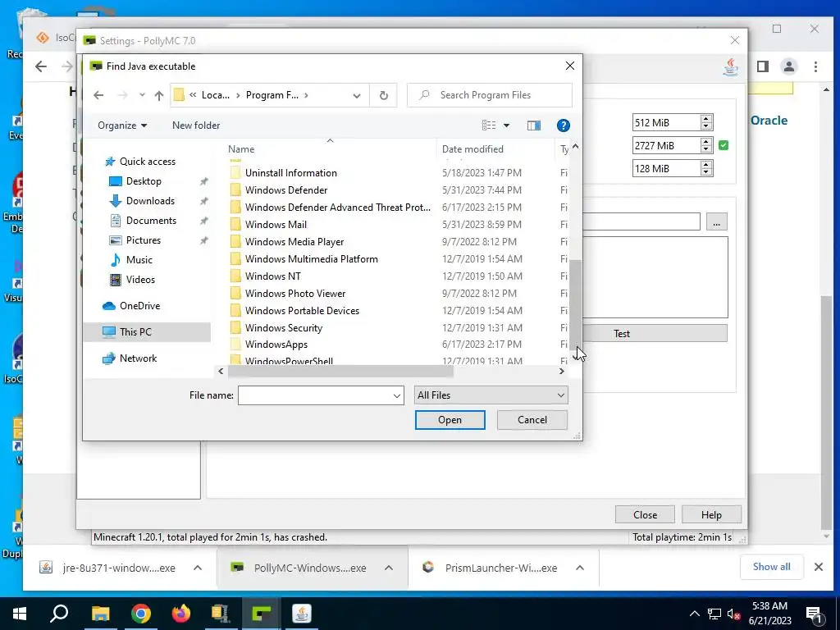The height and width of the screenshot is (630, 840).
Task: Open PrismLauncher download item menu
Action: coord(580,568)
